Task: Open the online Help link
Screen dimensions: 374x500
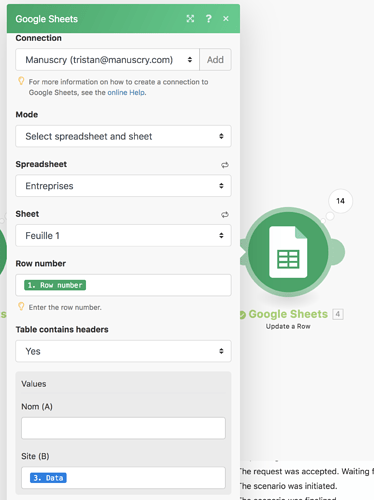Action: coord(126,92)
